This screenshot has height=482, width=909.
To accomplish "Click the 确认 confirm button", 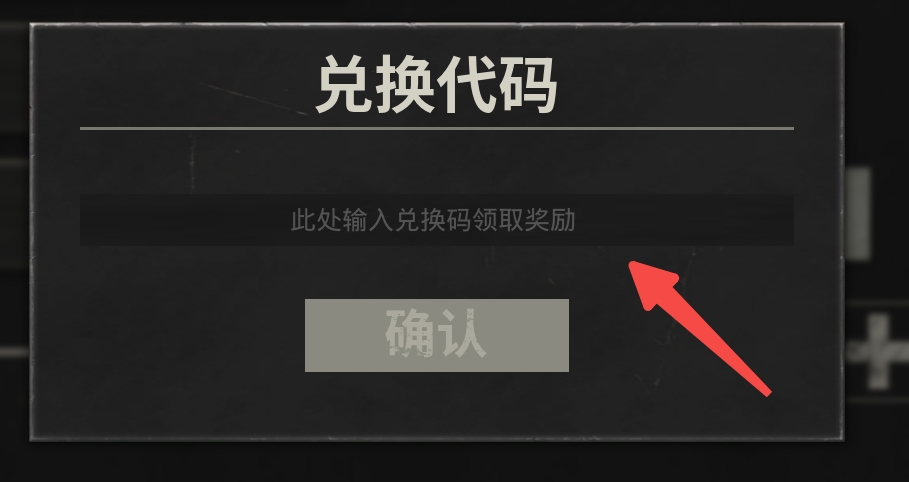I will pos(437,335).
